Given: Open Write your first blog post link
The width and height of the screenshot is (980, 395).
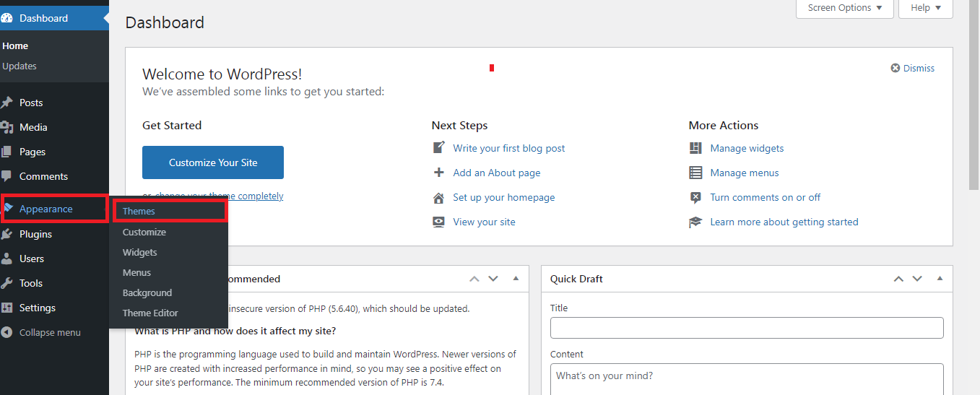Looking at the screenshot, I should (x=509, y=148).
